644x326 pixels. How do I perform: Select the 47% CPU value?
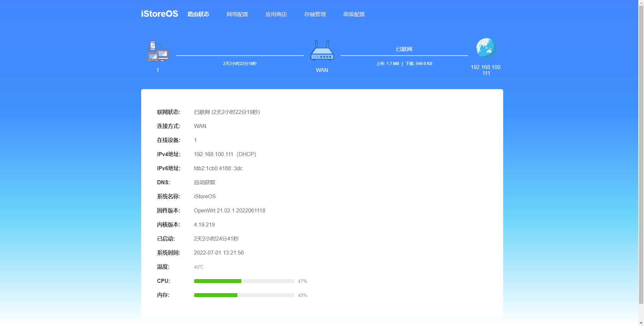point(302,281)
